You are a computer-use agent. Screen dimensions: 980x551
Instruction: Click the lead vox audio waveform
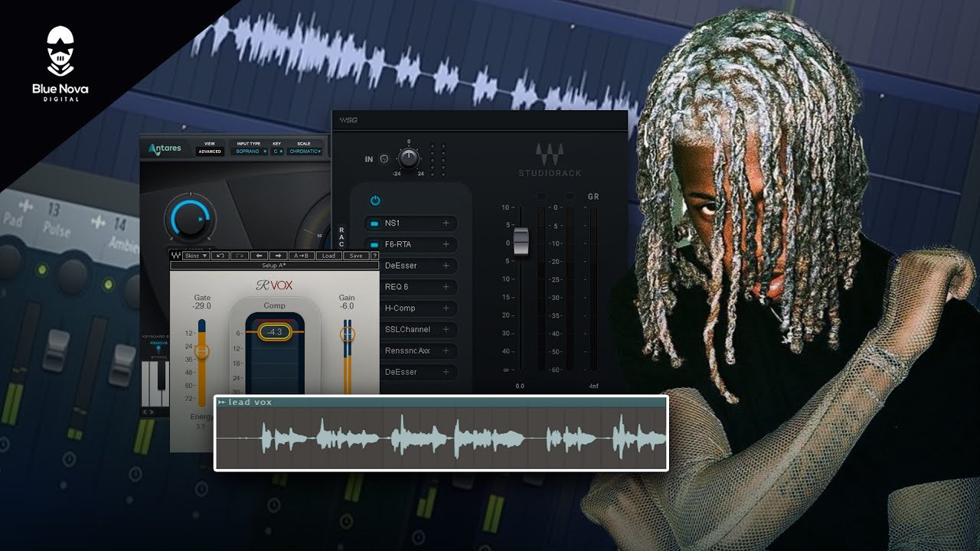click(441, 438)
